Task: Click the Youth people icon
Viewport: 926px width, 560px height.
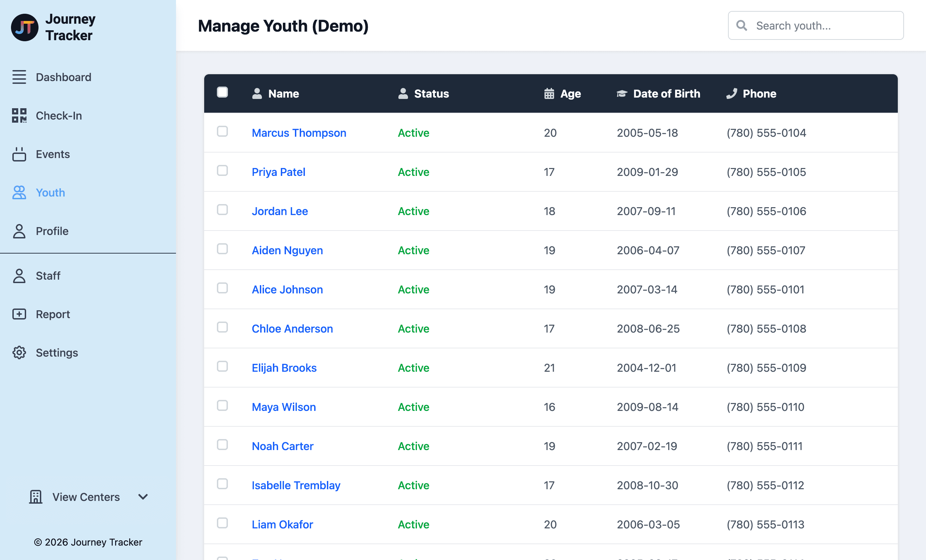Action: click(x=19, y=192)
